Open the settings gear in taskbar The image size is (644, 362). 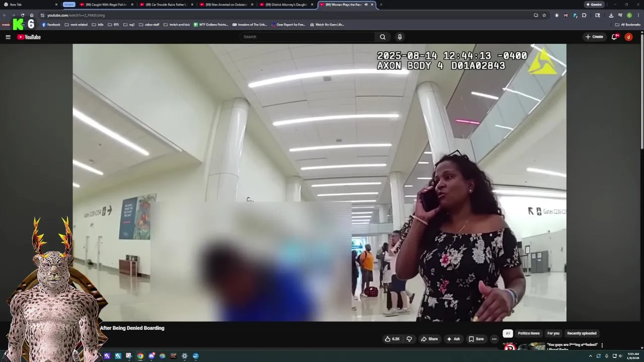point(185,356)
